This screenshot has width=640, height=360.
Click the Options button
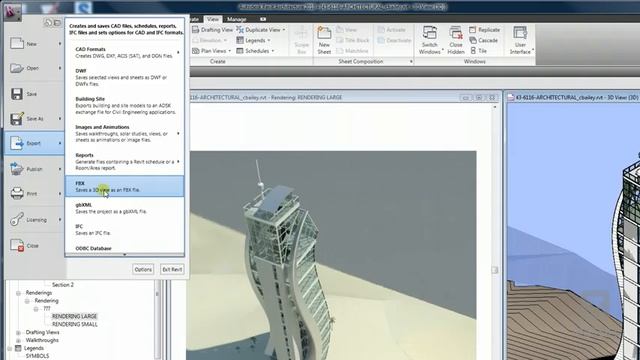click(x=143, y=269)
